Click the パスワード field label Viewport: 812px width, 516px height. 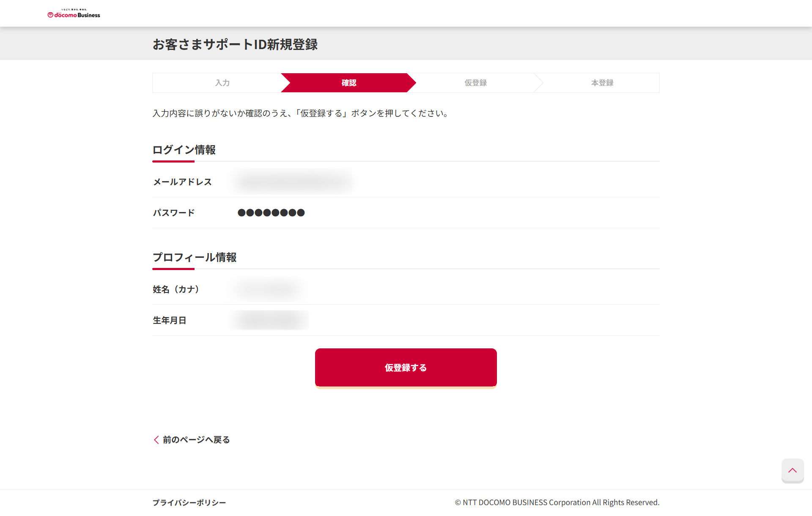click(174, 213)
